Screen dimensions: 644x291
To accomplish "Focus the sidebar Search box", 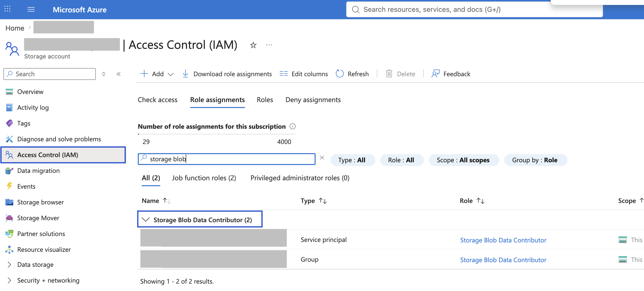I will click(49, 74).
